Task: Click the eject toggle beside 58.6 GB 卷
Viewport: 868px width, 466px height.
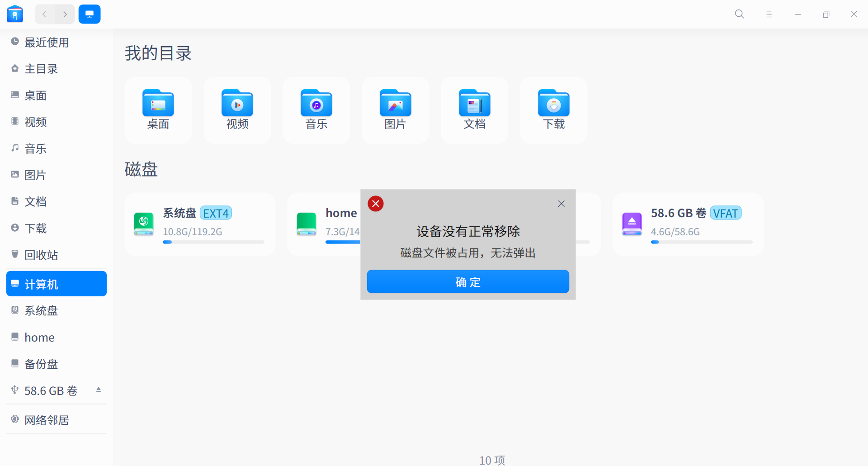Action: click(99, 390)
